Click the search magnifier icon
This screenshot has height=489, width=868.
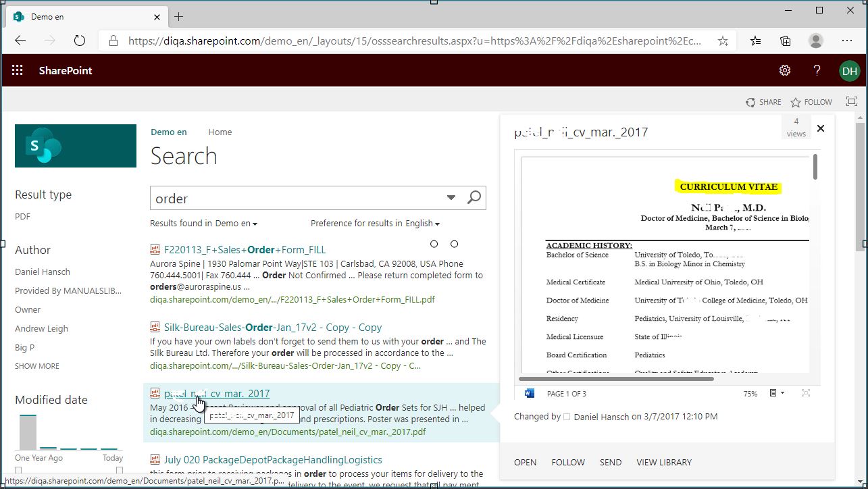click(x=474, y=198)
